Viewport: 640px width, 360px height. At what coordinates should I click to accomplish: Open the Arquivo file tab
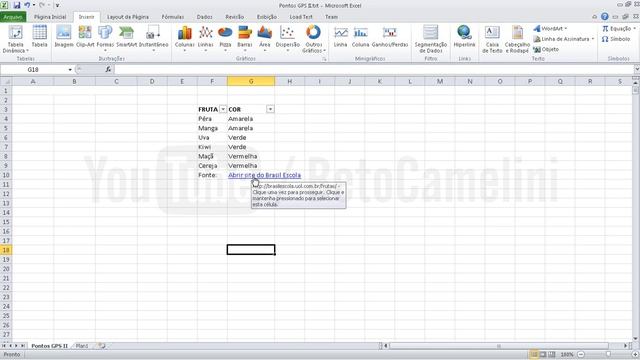[x=13, y=17]
